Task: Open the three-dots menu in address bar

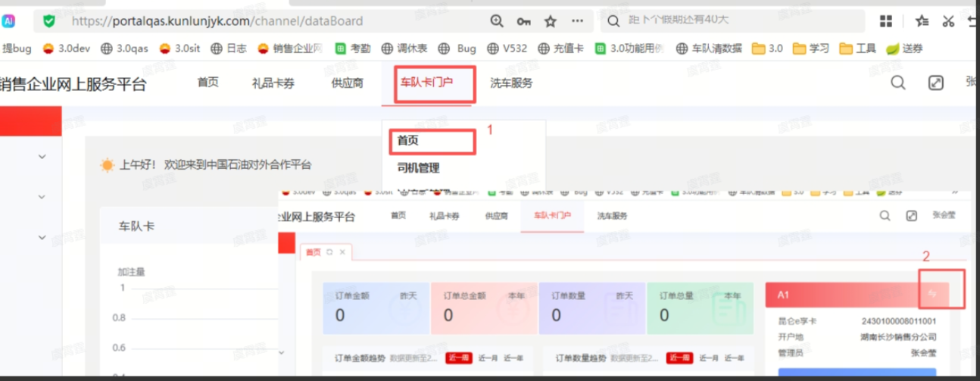Action: point(577,20)
